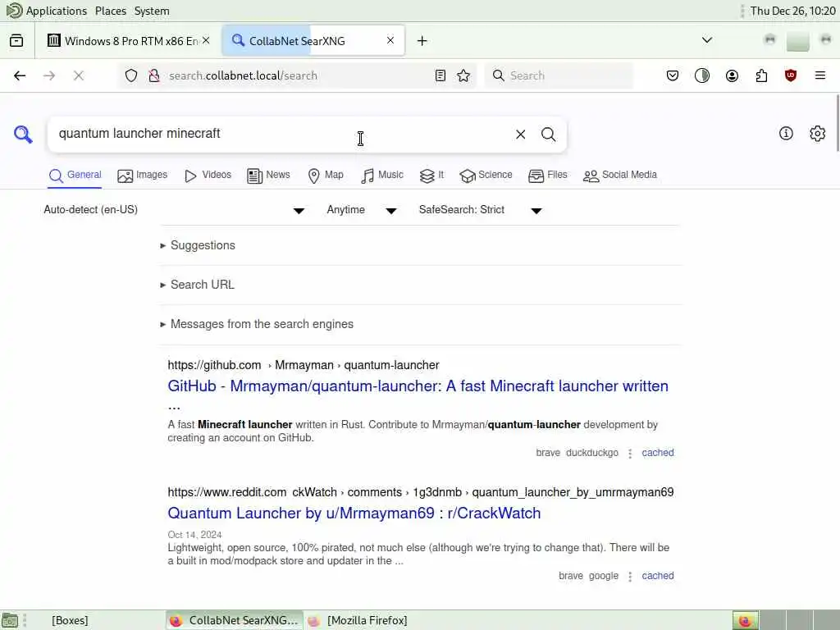This screenshot has height=630, width=840.
Task: Switch to the Science category tab
Action: [486, 176]
